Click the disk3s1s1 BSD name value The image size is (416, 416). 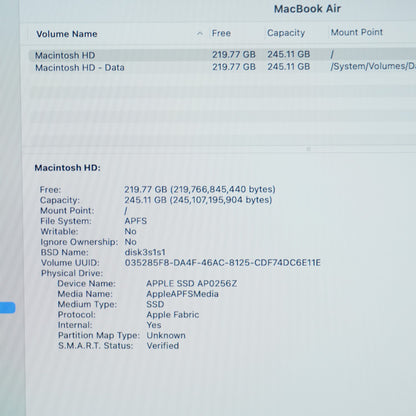[x=145, y=252]
